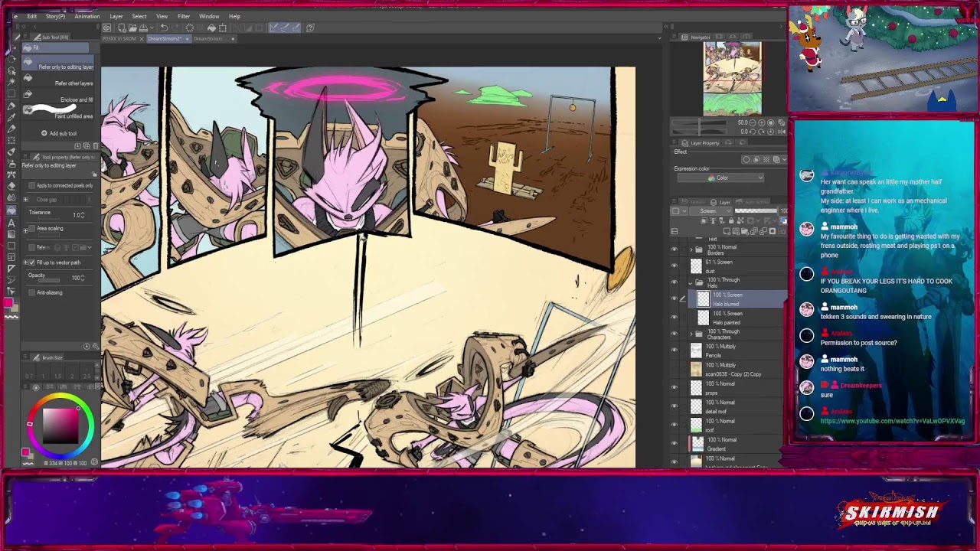Viewport: 980px width, 551px height.
Task: Choose 'Enclose and fill' sub tool
Action: point(58,96)
